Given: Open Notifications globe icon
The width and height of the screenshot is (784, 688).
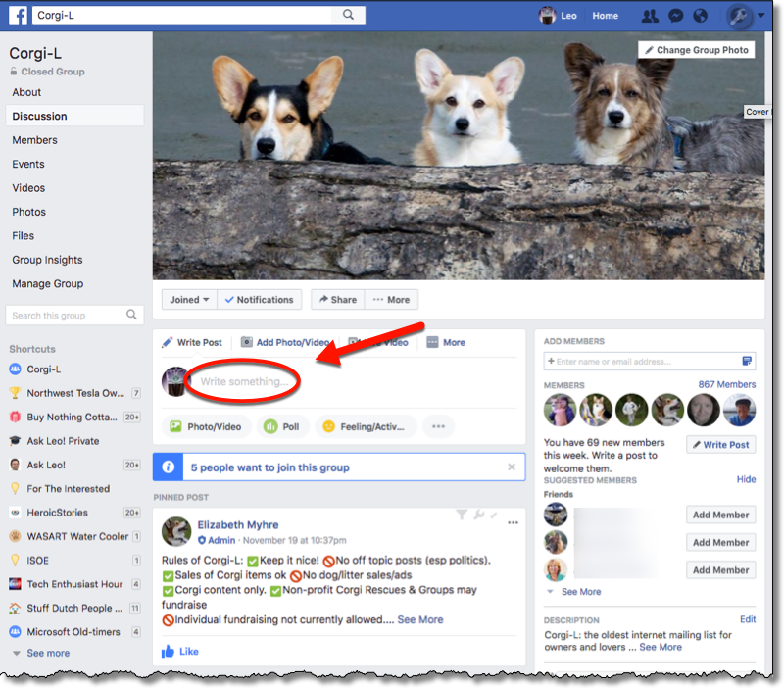Looking at the screenshot, I should point(700,16).
